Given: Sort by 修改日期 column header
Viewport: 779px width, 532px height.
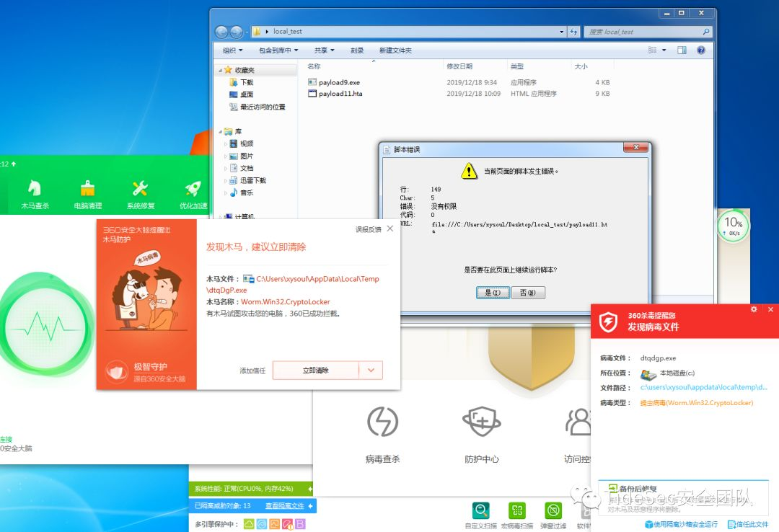Looking at the screenshot, I should (x=459, y=66).
